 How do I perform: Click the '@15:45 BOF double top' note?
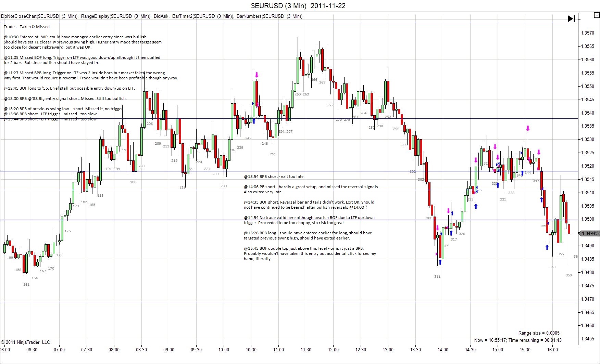[x=310, y=253]
